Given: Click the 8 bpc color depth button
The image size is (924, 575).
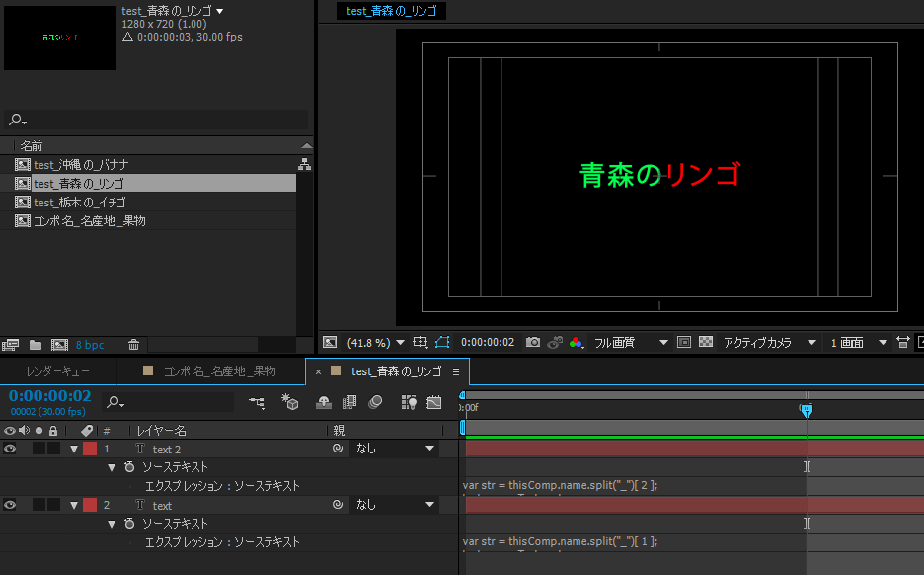Looking at the screenshot, I should [89, 345].
